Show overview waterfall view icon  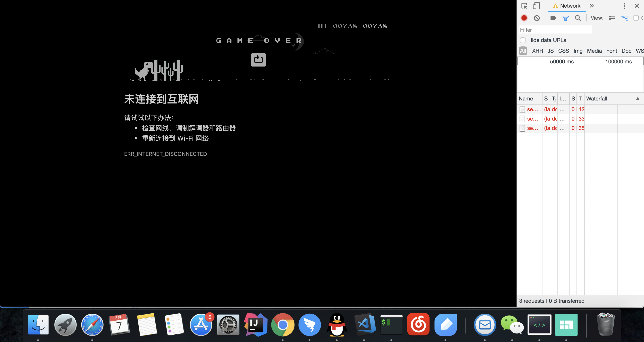point(625,18)
